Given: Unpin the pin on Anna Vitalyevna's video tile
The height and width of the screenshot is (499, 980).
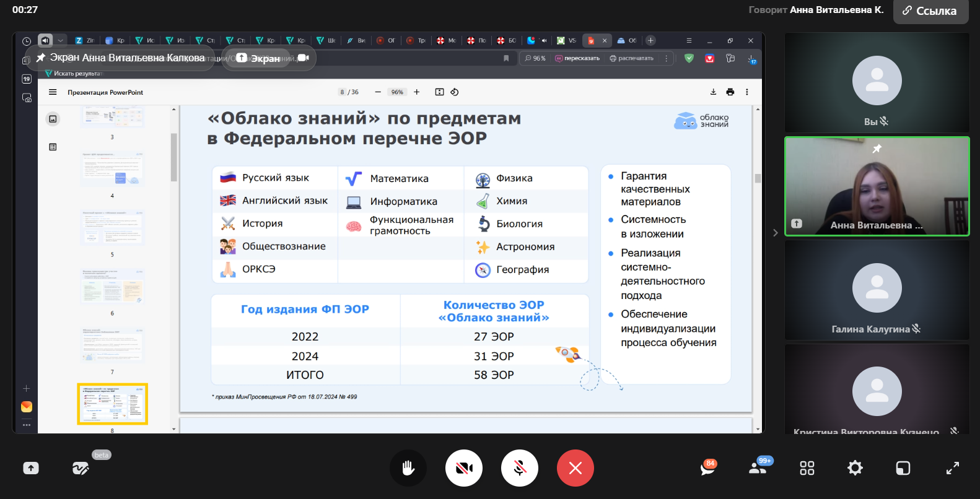Looking at the screenshot, I should [x=877, y=149].
